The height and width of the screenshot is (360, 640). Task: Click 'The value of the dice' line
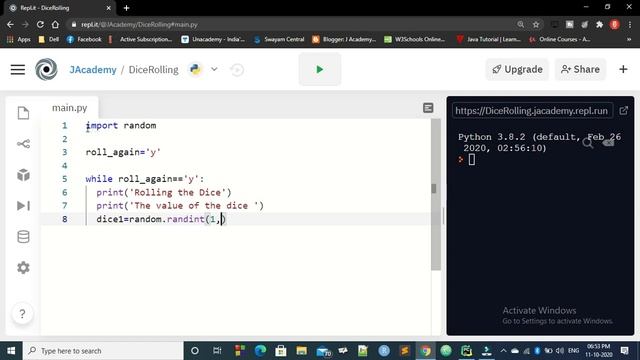tap(180, 206)
